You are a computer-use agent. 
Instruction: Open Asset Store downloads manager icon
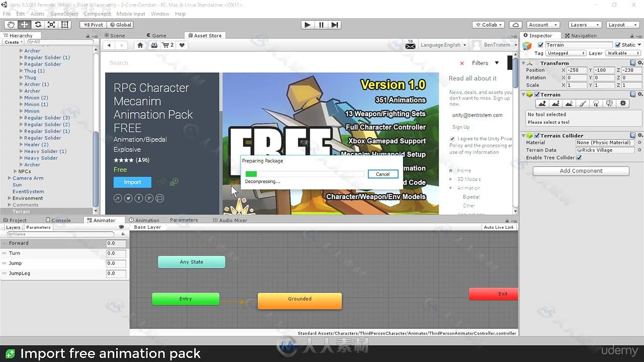tap(153, 45)
